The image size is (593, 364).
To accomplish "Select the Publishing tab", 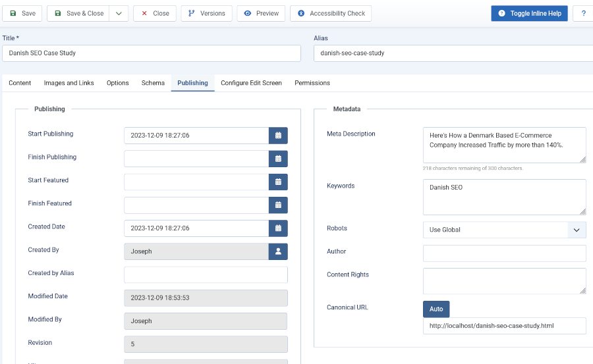I will (192, 83).
